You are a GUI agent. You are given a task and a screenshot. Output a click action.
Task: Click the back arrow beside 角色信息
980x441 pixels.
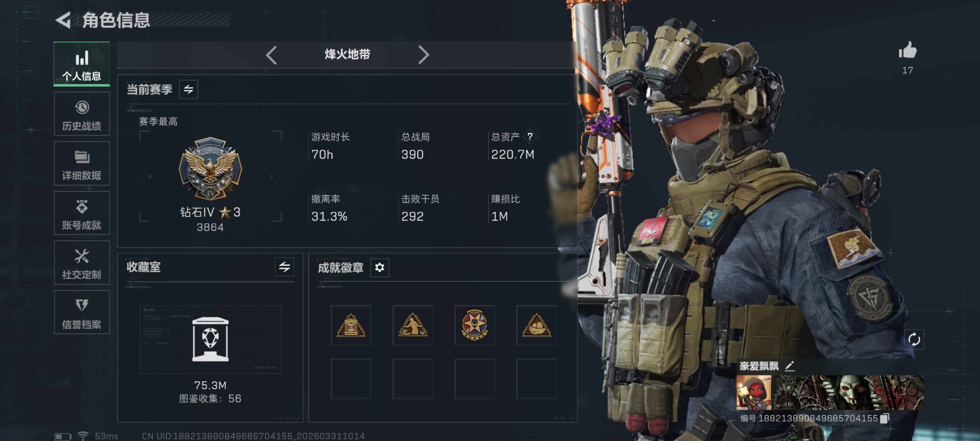[63, 20]
